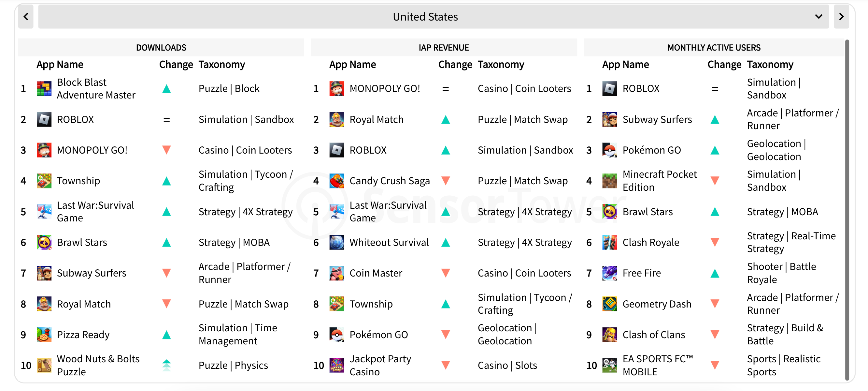Viewport: 868px width, 391px height.
Task: Click the Geometry Dash app icon
Action: (x=610, y=304)
